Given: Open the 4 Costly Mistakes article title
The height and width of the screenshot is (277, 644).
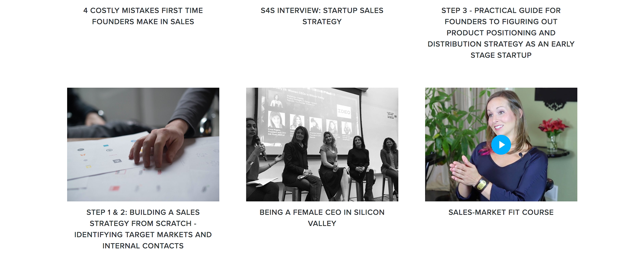Looking at the screenshot, I should pos(143,16).
